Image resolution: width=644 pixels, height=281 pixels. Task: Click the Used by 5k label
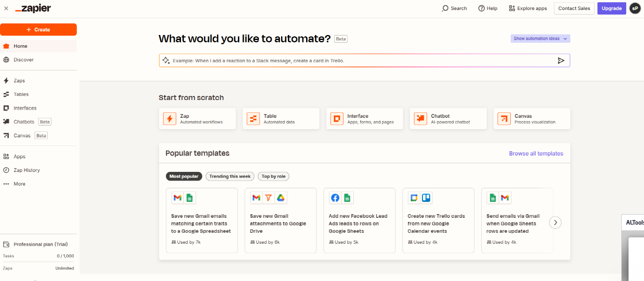click(x=344, y=242)
